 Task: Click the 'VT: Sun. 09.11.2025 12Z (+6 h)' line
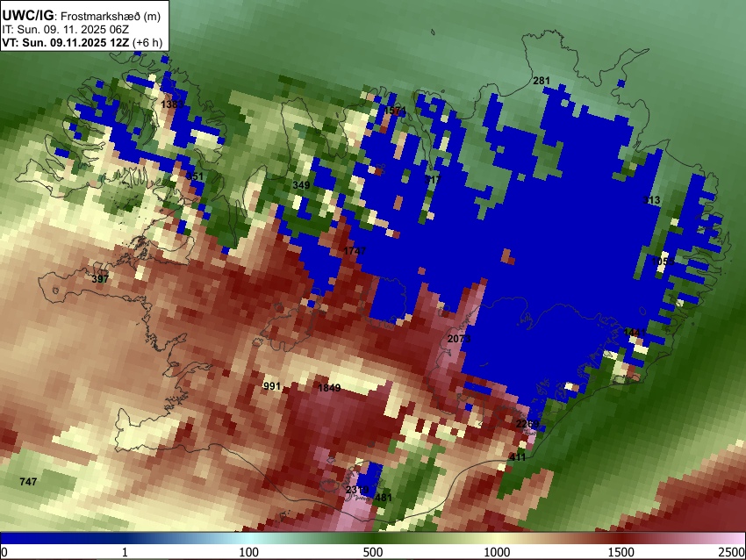click(x=82, y=42)
